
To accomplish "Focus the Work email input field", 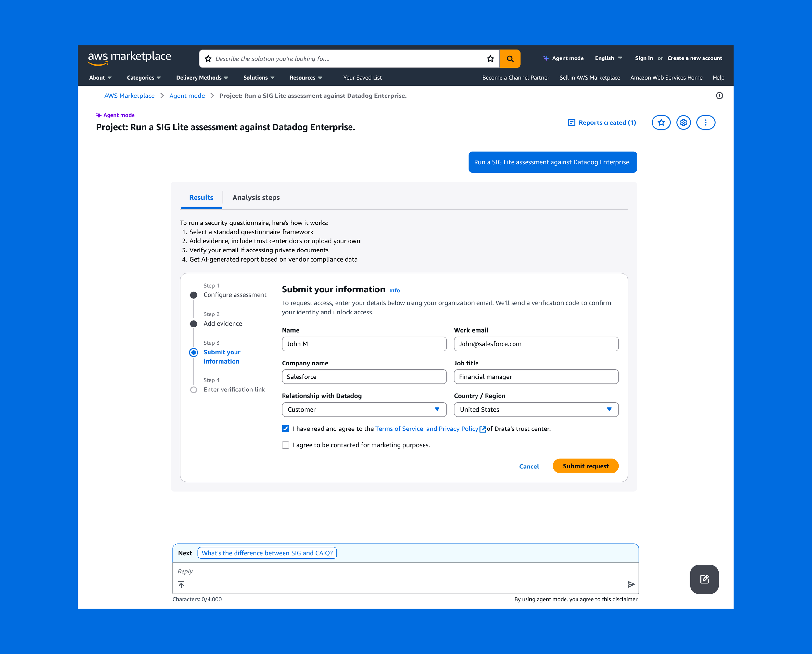I will click(536, 344).
